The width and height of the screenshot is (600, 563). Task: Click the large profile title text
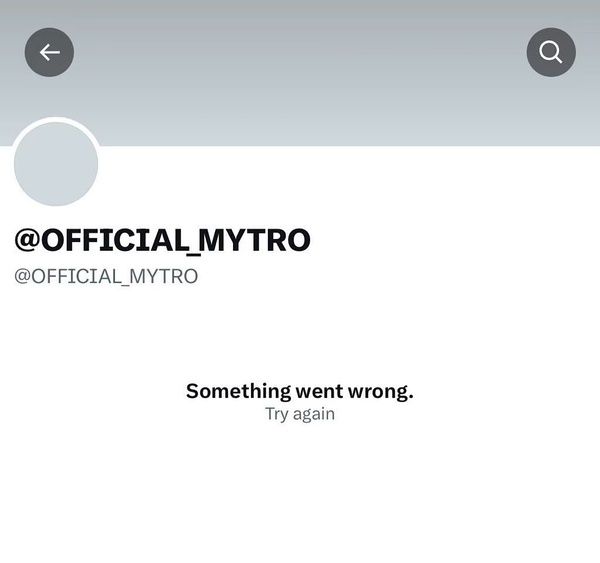point(162,240)
